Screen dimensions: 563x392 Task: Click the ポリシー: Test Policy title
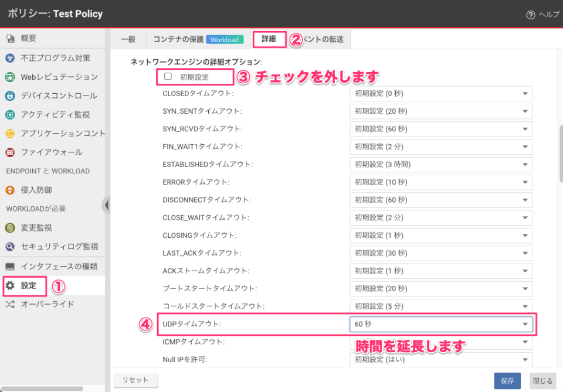[x=55, y=13]
